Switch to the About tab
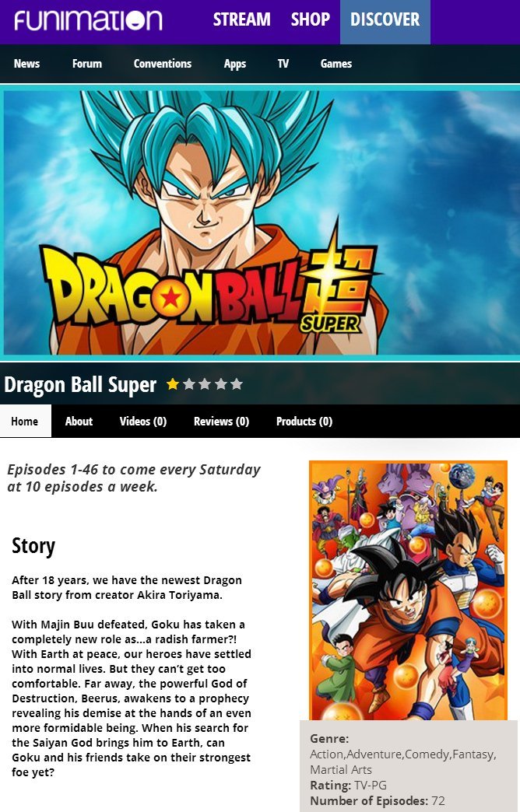Viewport: 520px width, 812px height. [79, 421]
